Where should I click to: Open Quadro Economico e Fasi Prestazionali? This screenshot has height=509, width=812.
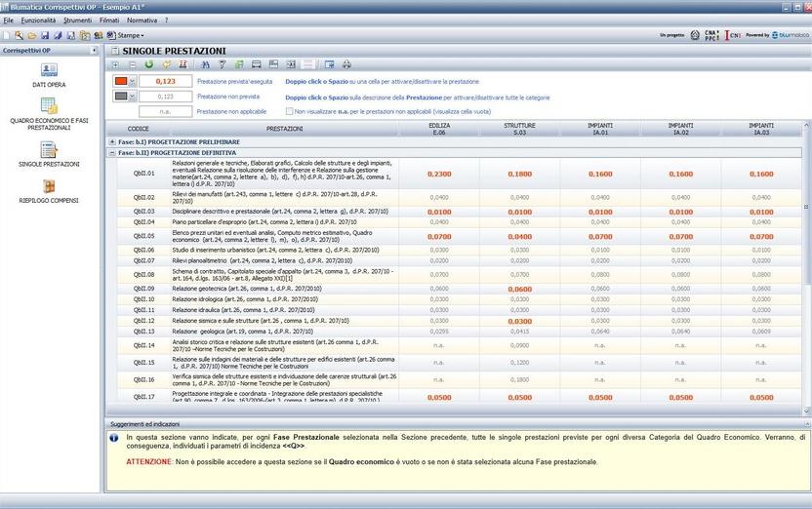click(x=49, y=106)
